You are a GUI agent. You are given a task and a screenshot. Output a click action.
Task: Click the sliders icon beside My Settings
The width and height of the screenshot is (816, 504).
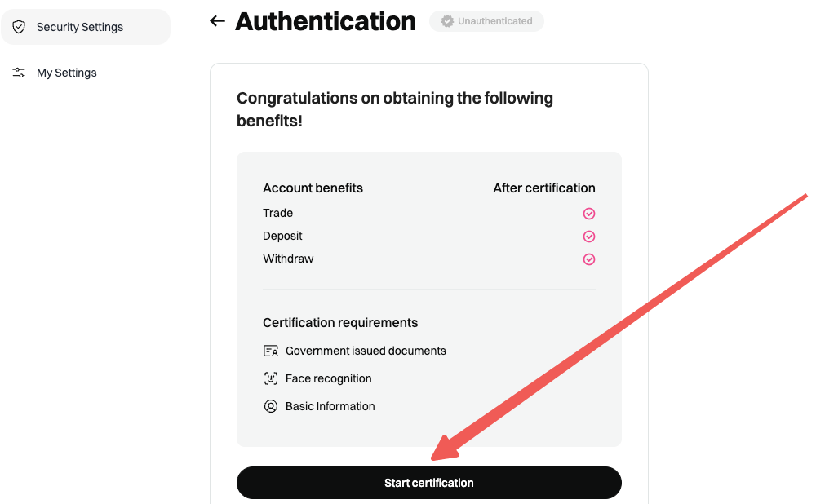point(19,73)
